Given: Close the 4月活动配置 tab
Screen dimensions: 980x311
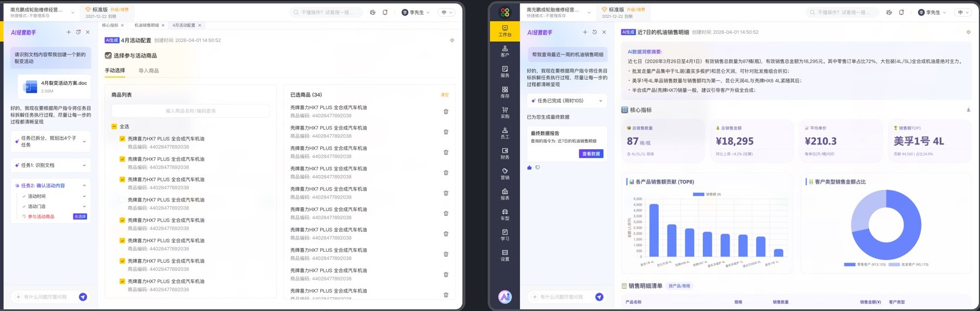Looking at the screenshot, I should [200, 25].
